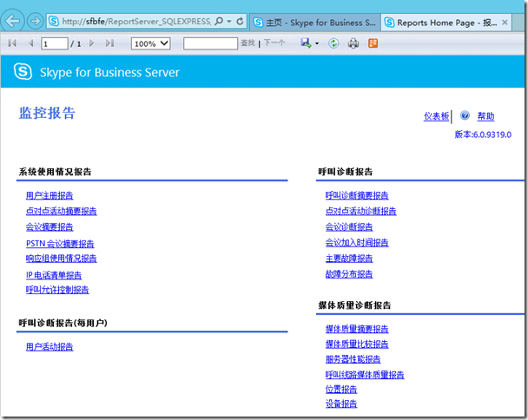Refresh the report with green arrows icon
This screenshot has width=528, height=420.
pos(333,43)
